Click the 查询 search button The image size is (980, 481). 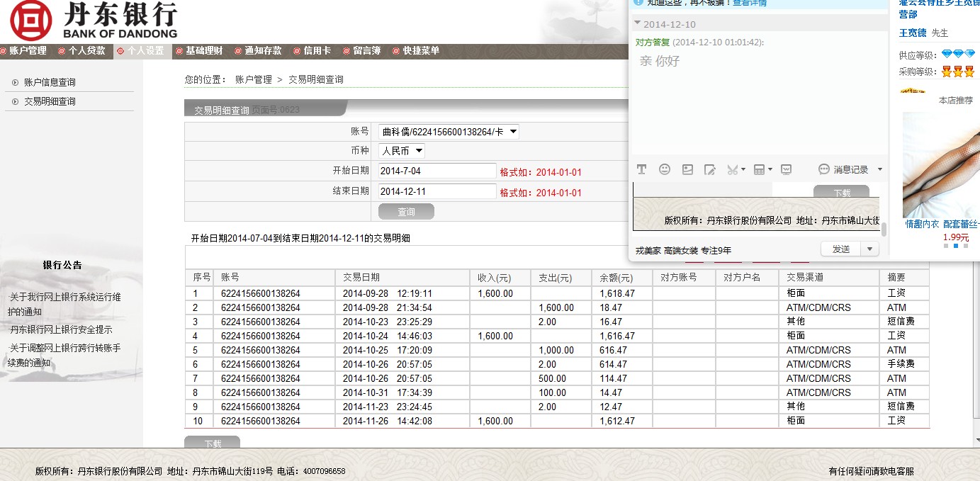(406, 212)
